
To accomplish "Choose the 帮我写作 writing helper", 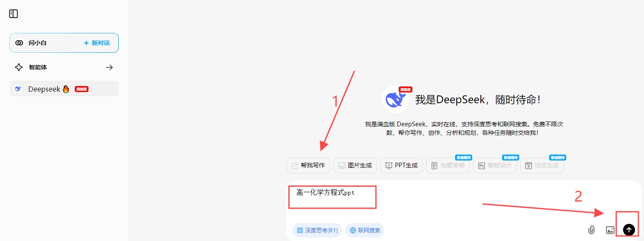I will coord(308,165).
